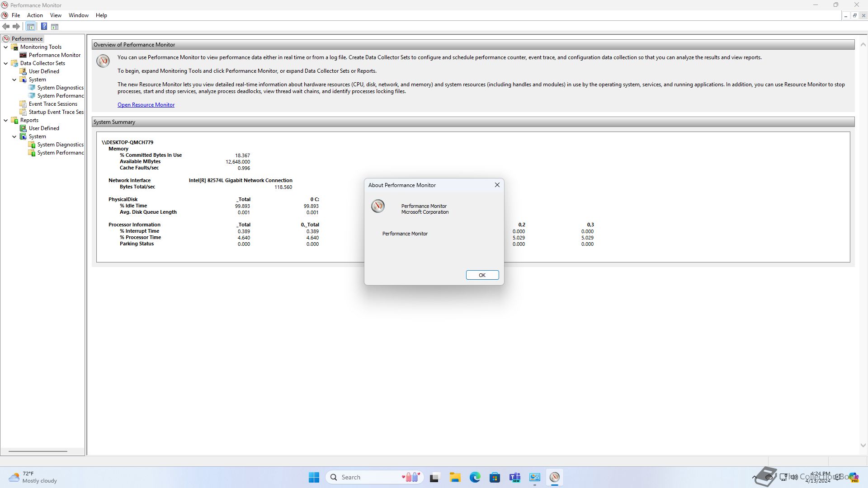Select System Performance under Data Collector Sets
The width and height of the screenshot is (868, 488).
coord(61,96)
